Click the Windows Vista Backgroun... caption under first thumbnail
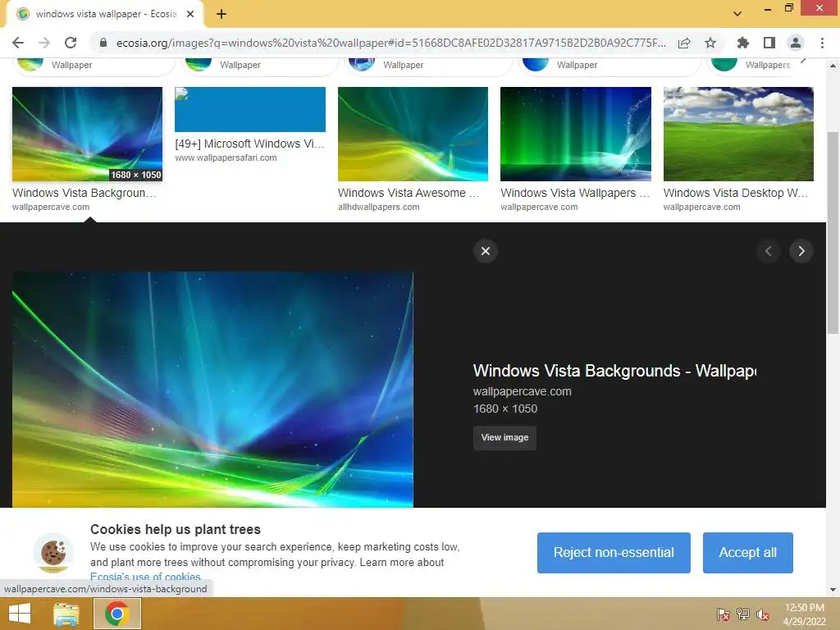The height and width of the screenshot is (630, 840). coord(84,193)
